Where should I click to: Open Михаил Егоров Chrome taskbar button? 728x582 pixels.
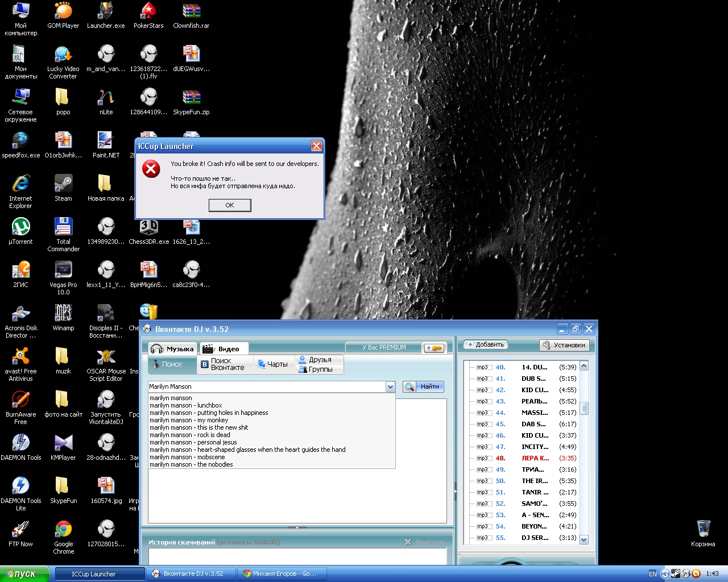tap(282, 574)
